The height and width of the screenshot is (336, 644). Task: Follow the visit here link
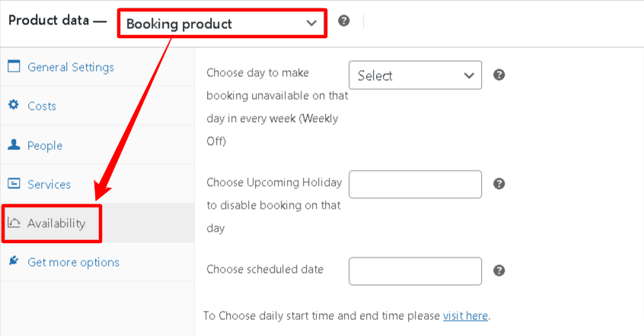point(465,316)
